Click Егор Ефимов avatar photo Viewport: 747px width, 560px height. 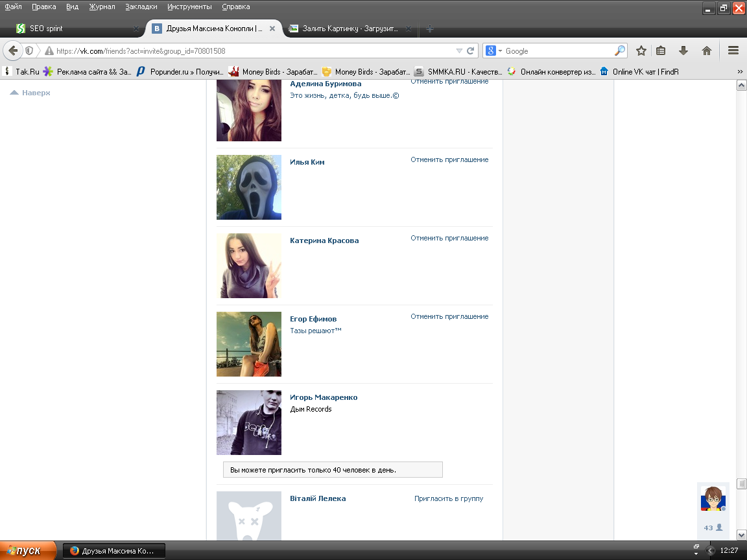click(249, 344)
